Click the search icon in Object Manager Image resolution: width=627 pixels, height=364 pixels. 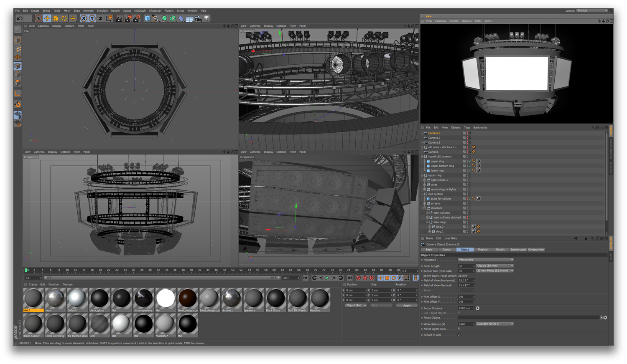pos(592,128)
